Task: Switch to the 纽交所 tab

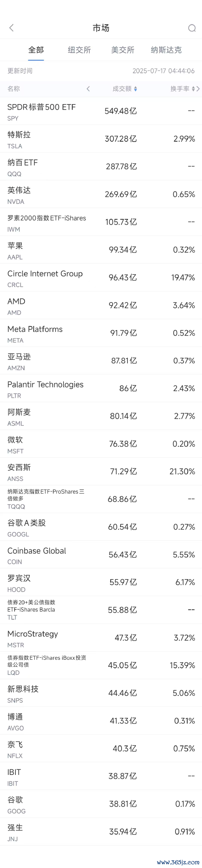Action: 79,50
